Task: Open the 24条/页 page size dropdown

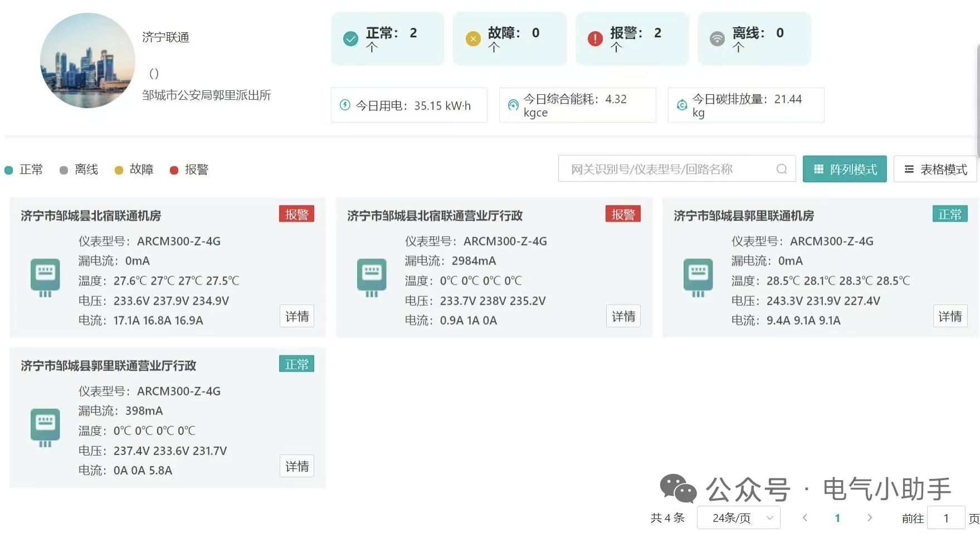Action: [x=739, y=518]
